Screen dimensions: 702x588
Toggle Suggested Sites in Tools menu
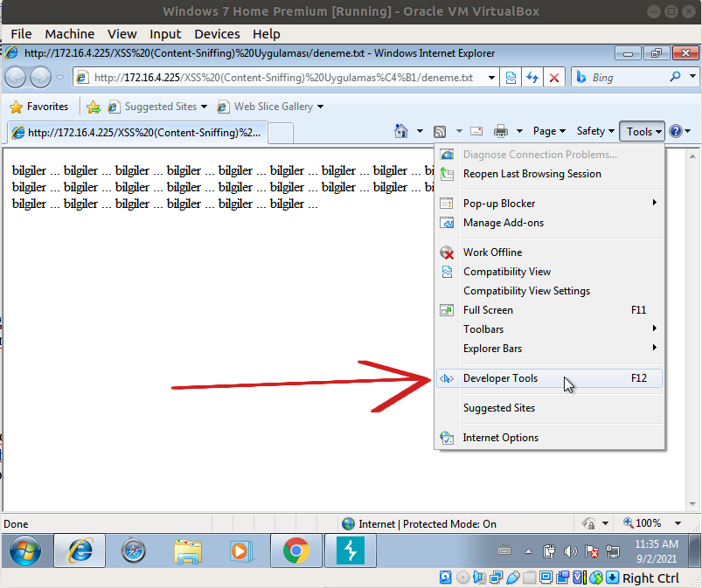click(x=549, y=408)
